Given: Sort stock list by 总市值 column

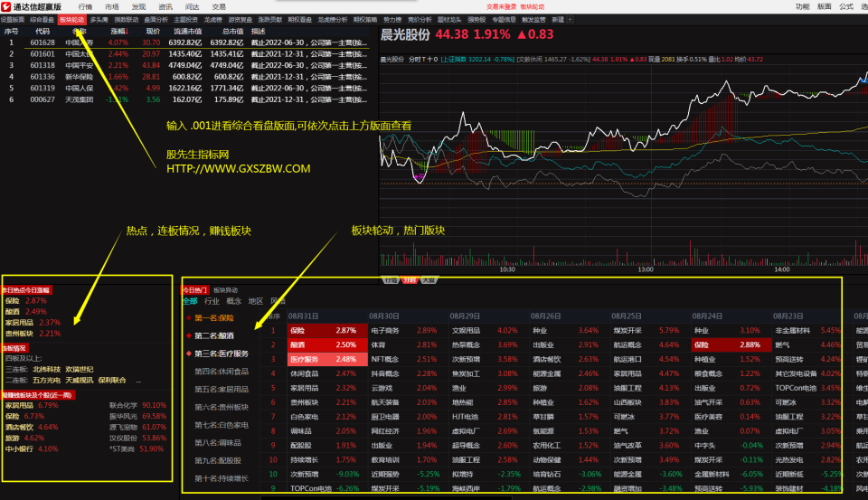Looking at the screenshot, I should 232,31.
